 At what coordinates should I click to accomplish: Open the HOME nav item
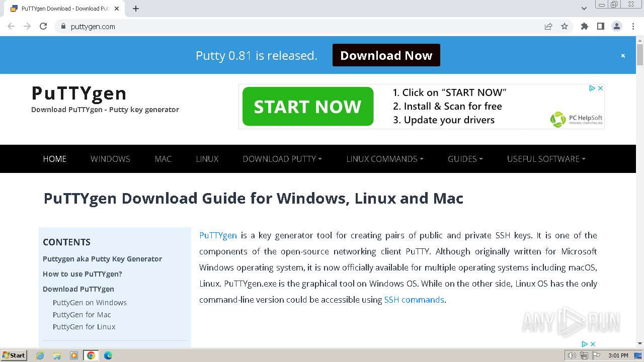55,159
